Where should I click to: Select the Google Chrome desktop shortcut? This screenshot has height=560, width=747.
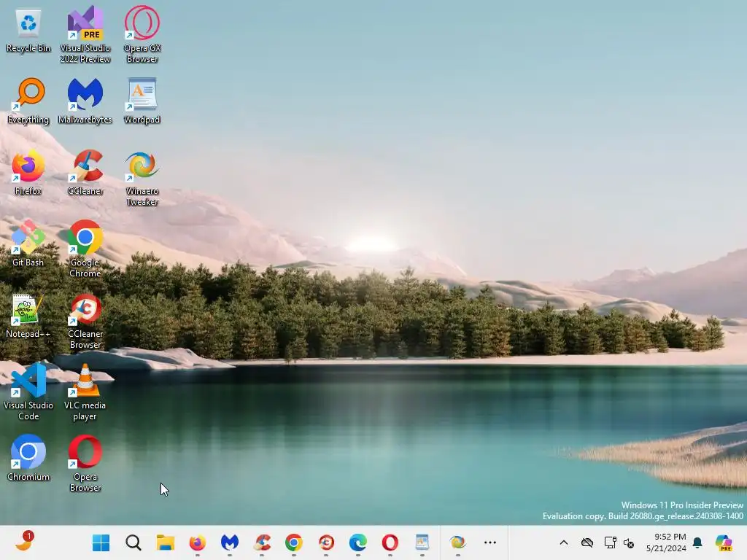point(85,249)
